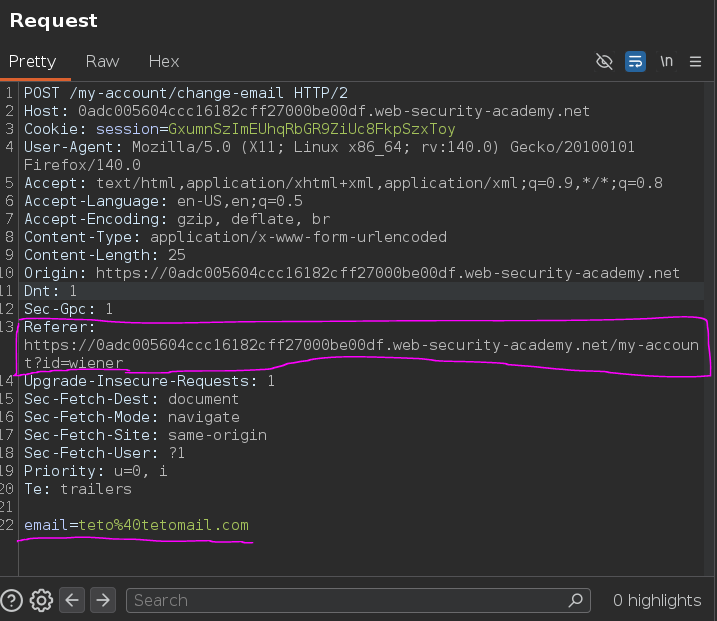Toggle line wrapping in the message editor
Image resolution: width=717 pixels, height=621 pixels.
point(635,61)
